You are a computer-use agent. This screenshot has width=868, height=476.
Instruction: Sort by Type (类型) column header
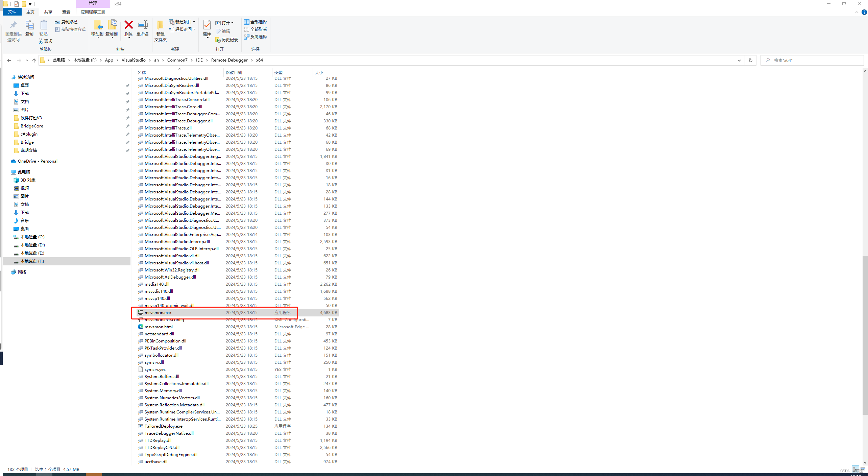[x=279, y=72]
